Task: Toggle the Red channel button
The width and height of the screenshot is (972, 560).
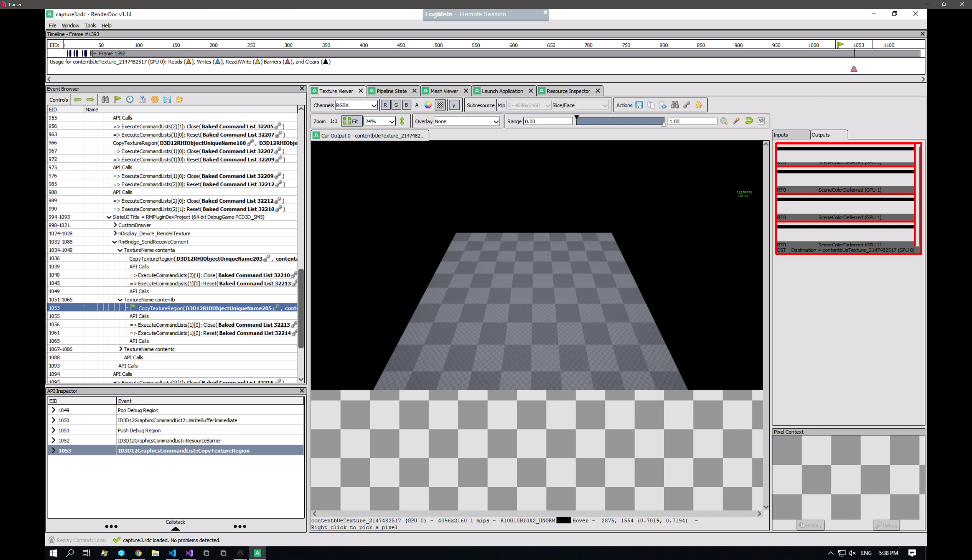Action: (385, 105)
